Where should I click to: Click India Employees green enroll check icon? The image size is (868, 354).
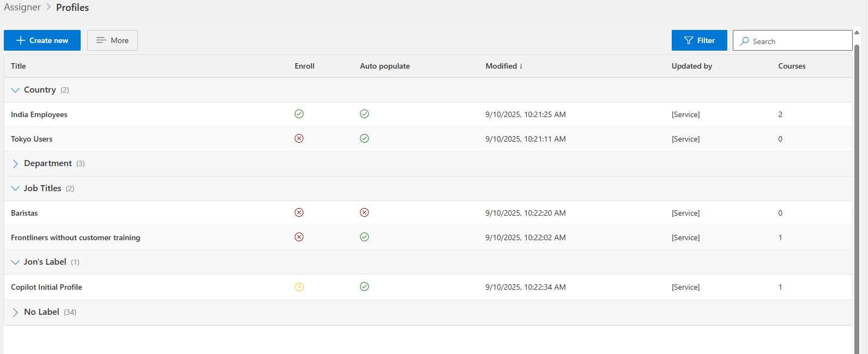(x=299, y=114)
